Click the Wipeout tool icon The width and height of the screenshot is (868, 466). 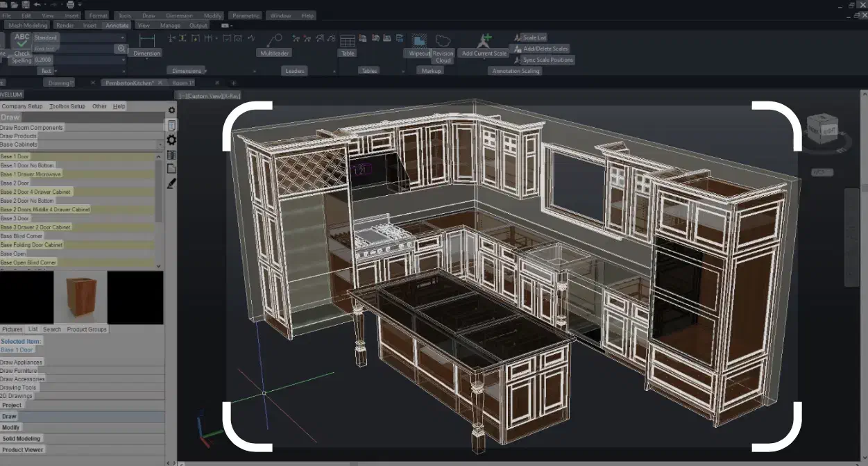tap(418, 41)
